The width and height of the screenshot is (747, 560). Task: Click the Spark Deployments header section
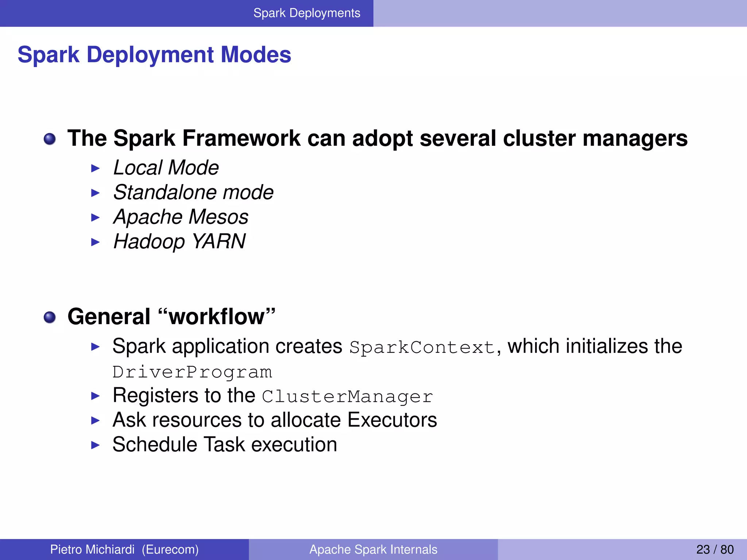[306, 13]
